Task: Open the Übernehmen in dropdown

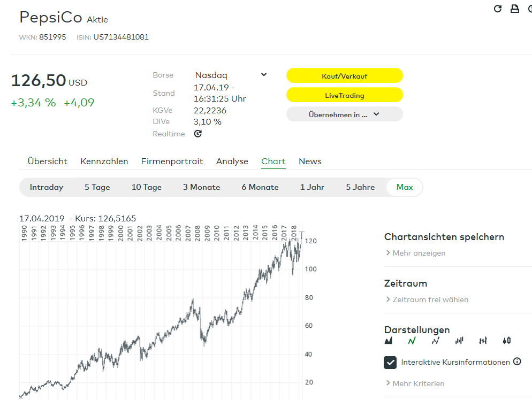Action: coord(344,114)
